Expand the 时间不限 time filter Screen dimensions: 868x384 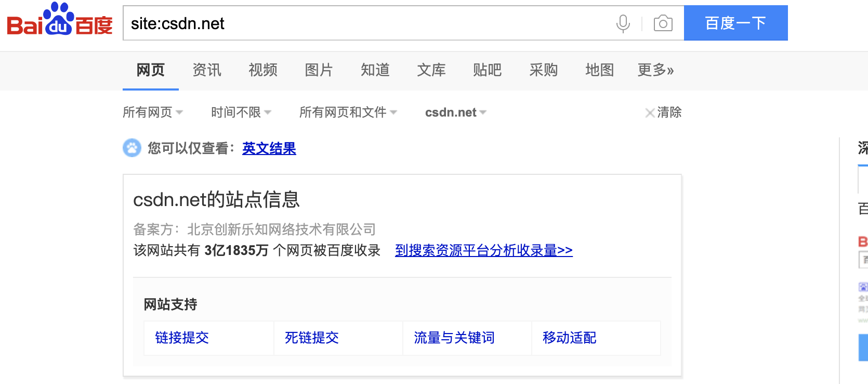(241, 112)
